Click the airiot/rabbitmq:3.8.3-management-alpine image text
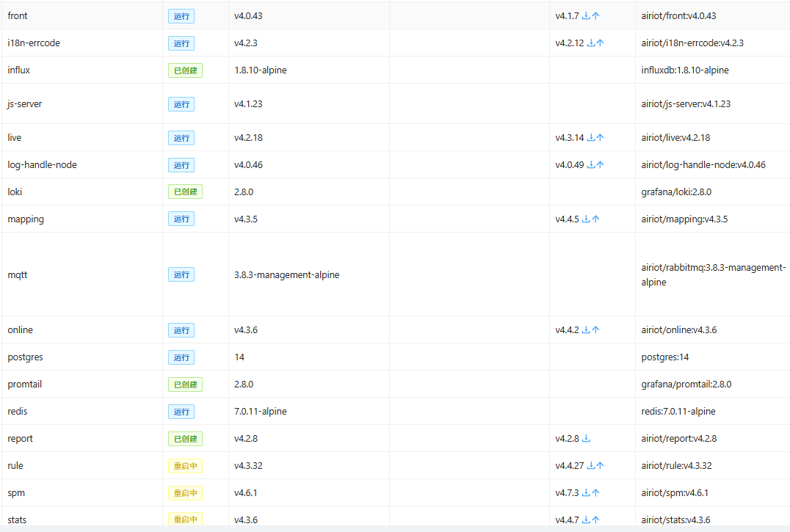The image size is (790, 532). click(713, 275)
